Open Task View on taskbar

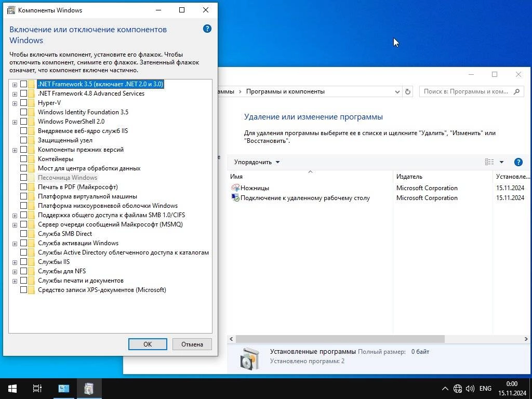[x=37, y=389]
